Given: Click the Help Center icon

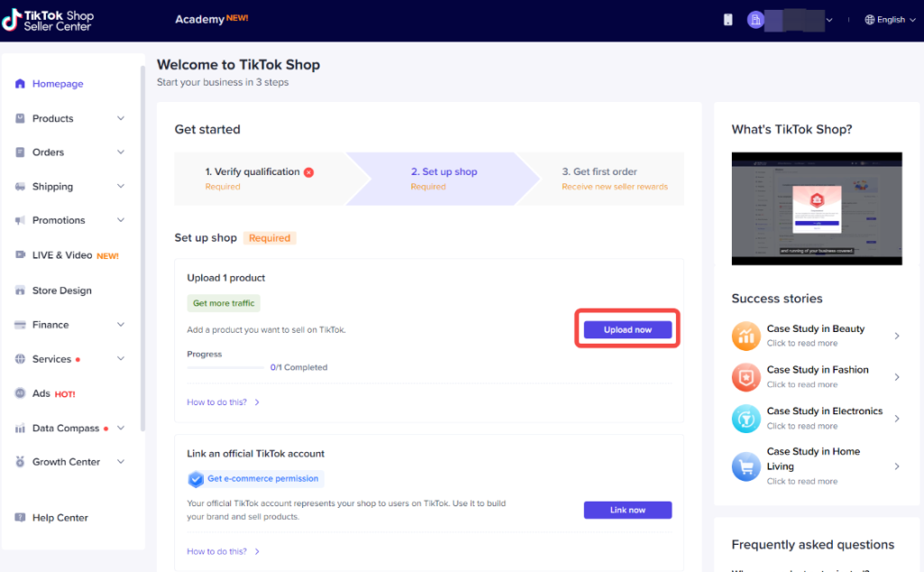Looking at the screenshot, I should pos(20,517).
